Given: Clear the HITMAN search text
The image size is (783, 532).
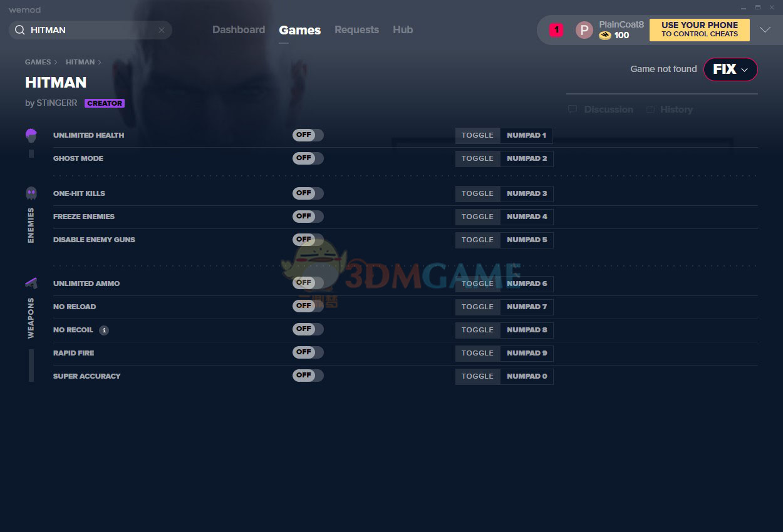Looking at the screenshot, I should (161, 30).
